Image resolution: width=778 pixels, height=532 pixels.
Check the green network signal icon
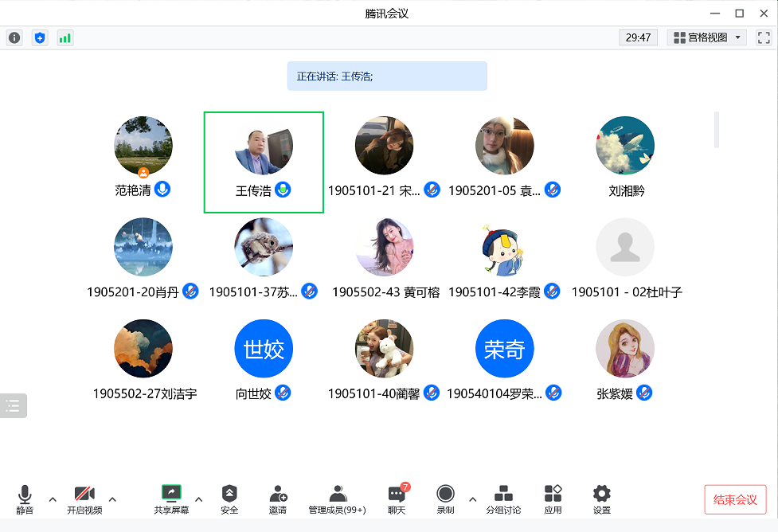click(65, 37)
